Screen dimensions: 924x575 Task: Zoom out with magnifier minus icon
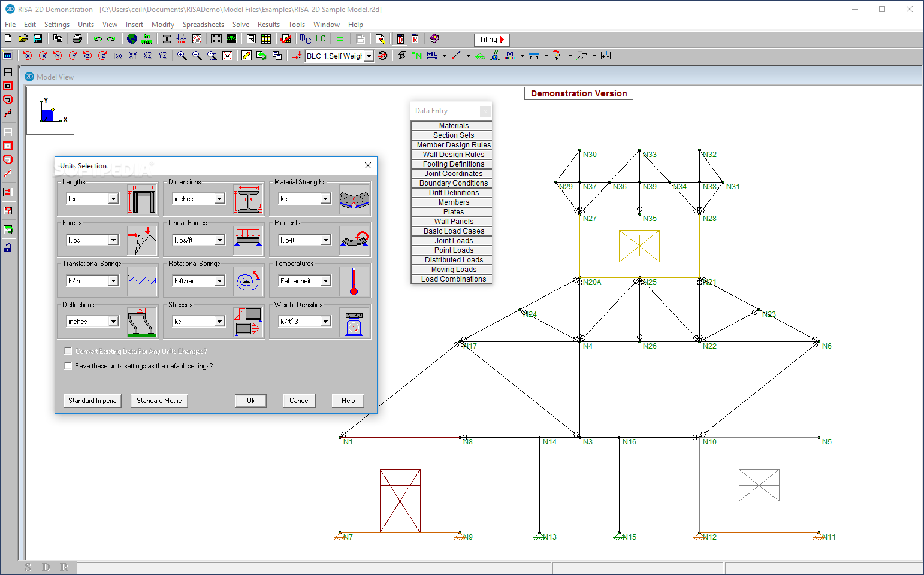pyautogui.click(x=197, y=55)
